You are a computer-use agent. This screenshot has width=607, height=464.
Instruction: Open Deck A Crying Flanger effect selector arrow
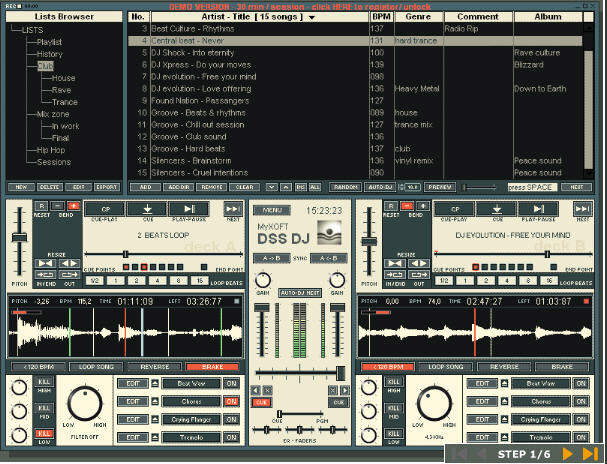[155, 419]
